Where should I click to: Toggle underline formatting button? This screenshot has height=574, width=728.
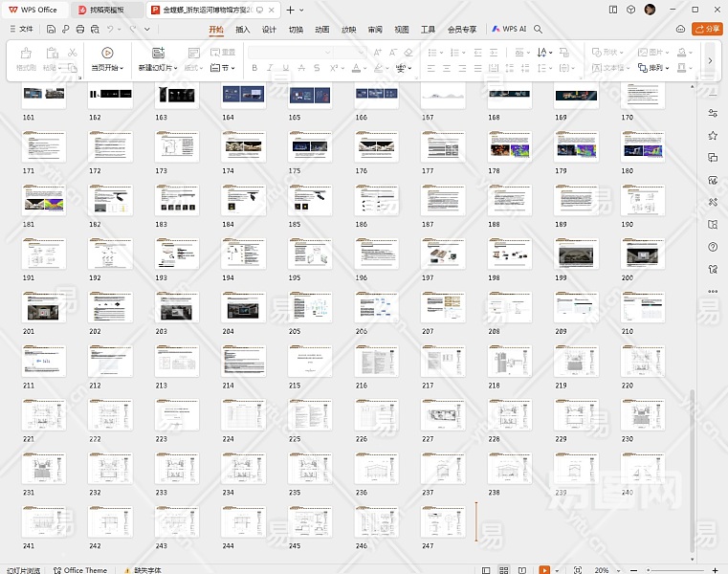coord(286,68)
